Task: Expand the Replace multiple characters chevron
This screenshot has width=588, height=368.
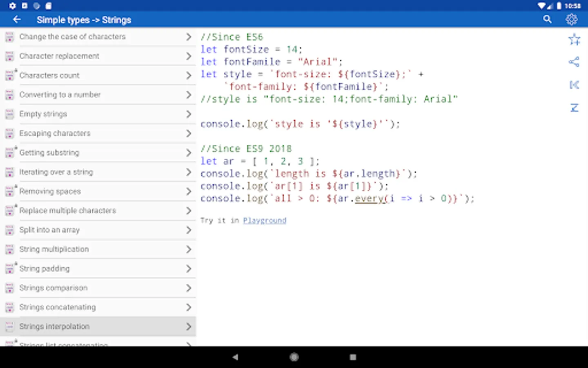Action: pos(188,211)
